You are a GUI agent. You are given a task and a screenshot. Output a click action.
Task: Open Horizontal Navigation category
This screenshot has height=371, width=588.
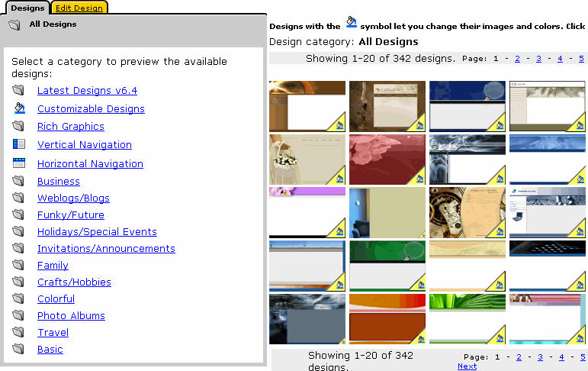[91, 163]
